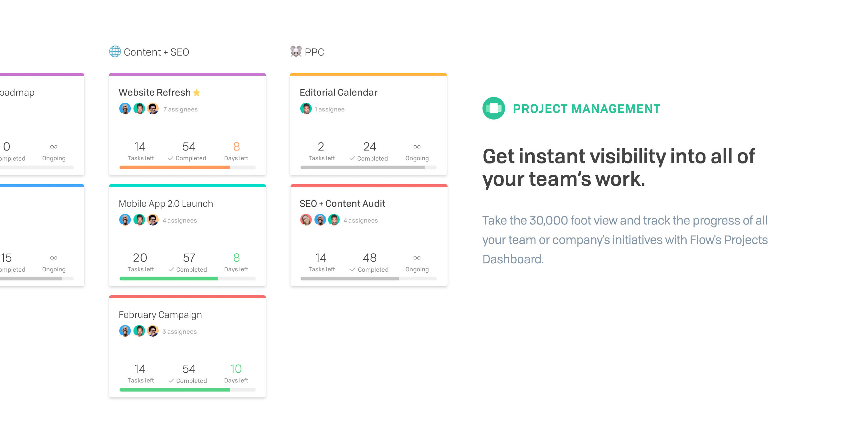Click the 'Take the 30,000 foot view' paragraph
The image size is (868, 440).
click(x=625, y=239)
